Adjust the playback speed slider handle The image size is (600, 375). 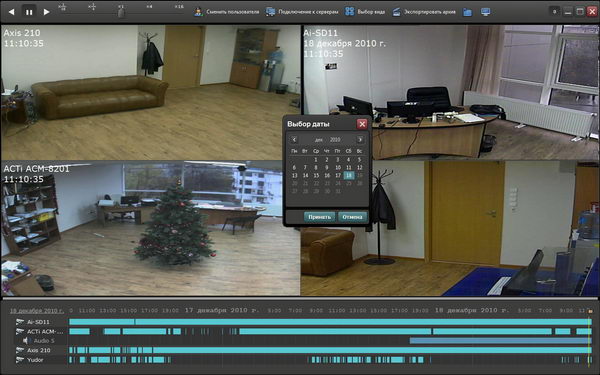(x=121, y=13)
